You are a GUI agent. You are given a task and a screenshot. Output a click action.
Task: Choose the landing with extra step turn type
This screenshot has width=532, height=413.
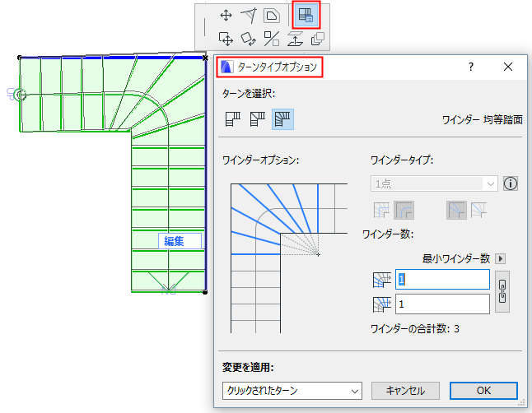point(258,119)
